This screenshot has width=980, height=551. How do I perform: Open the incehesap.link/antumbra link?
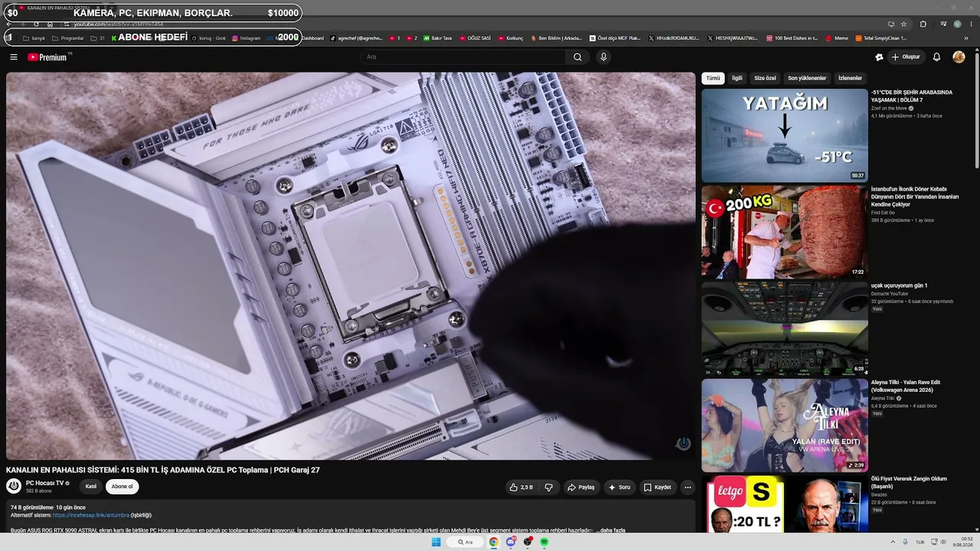pos(91,515)
